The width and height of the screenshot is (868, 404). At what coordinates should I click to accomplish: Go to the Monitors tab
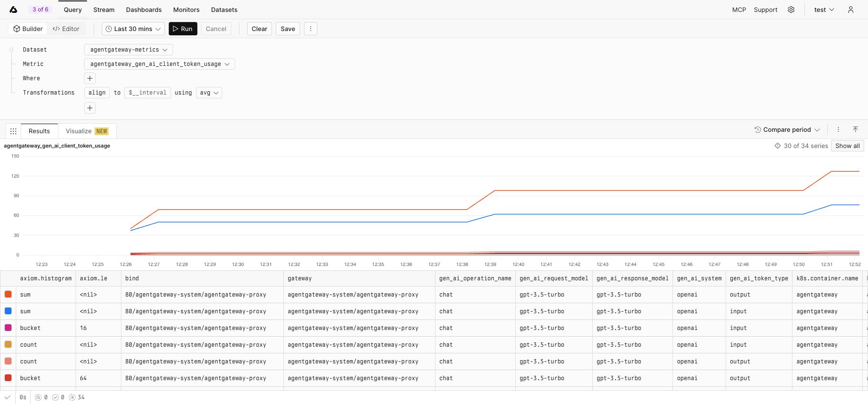point(186,10)
